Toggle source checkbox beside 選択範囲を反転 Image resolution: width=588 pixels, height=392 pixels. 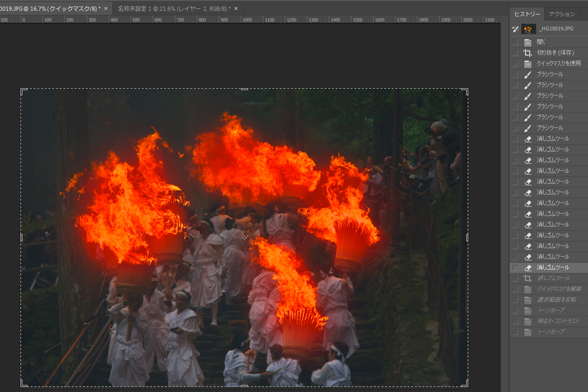(515, 300)
